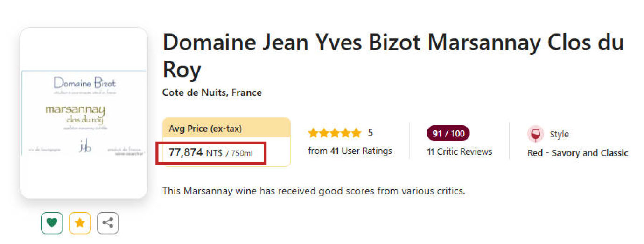Viewport: 644px width, 244px height.
Task: Click the Avg Price (ex-tax) header
Action: (x=205, y=129)
